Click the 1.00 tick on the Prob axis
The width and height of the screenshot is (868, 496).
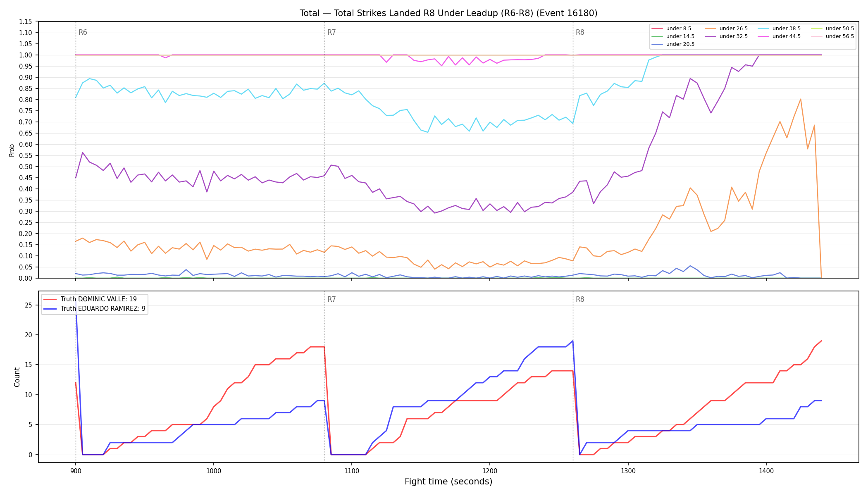click(x=25, y=55)
